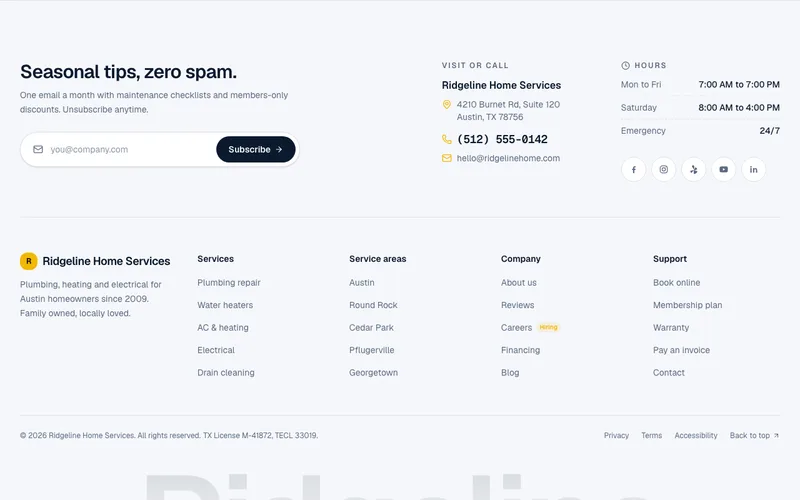This screenshot has height=500, width=800.
Task: Click the copyright 2026 license text
Action: click(169, 435)
